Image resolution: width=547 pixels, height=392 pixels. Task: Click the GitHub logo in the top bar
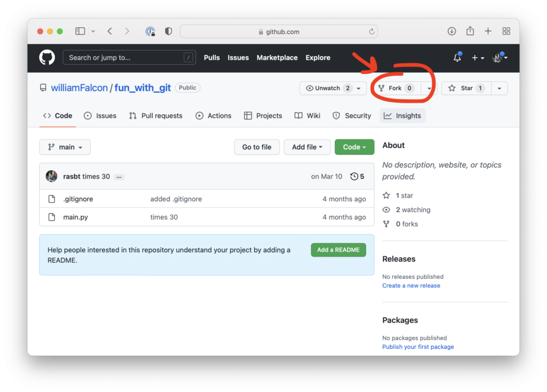tap(47, 58)
